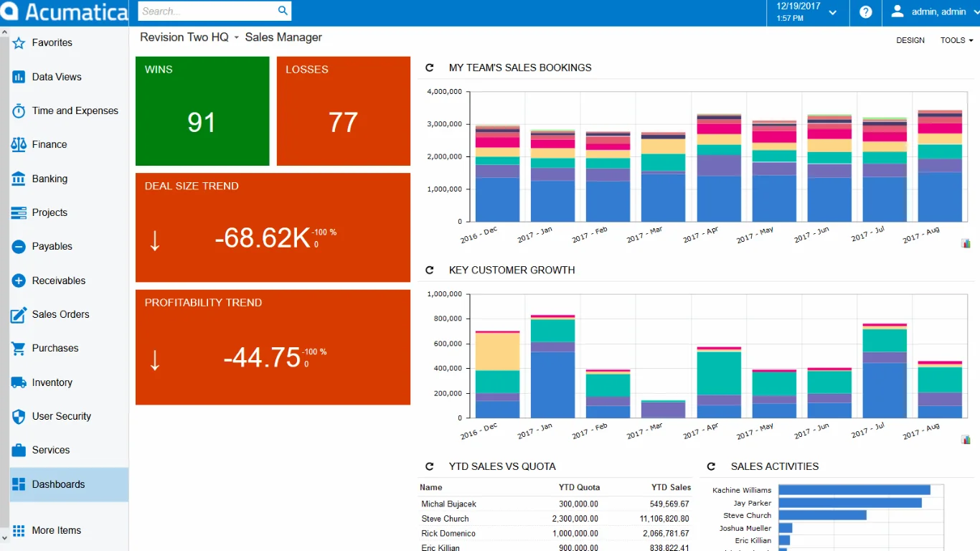Open the business date dropdown in the header
The image size is (980, 551).
tap(831, 12)
